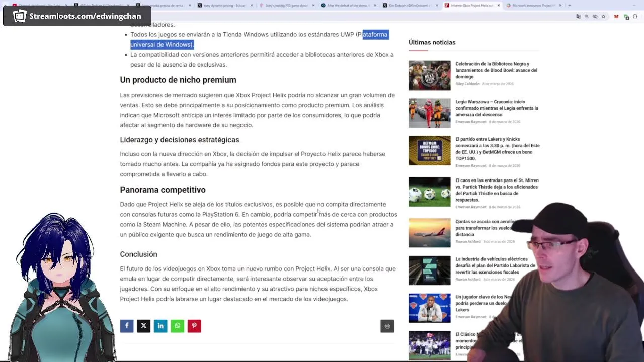Click Legia Warszawa football match thumbnail
This screenshot has height=362, width=644.
[429, 113]
